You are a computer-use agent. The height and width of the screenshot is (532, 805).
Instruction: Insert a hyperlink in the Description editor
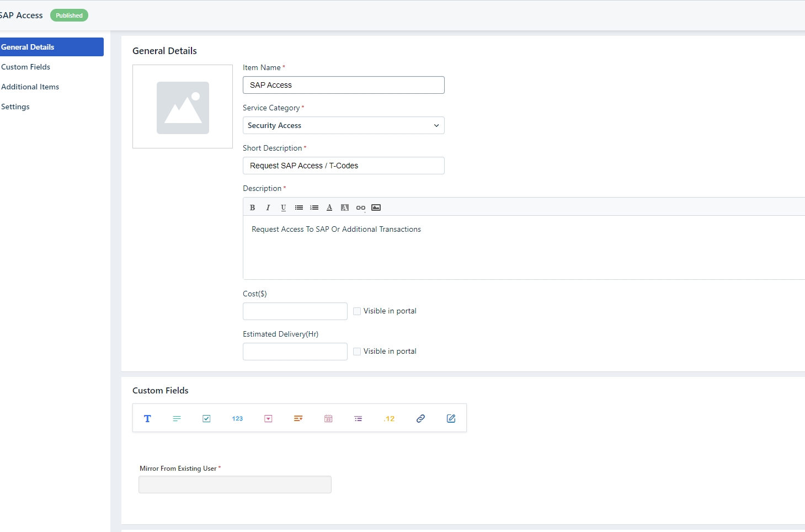(360, 208)
